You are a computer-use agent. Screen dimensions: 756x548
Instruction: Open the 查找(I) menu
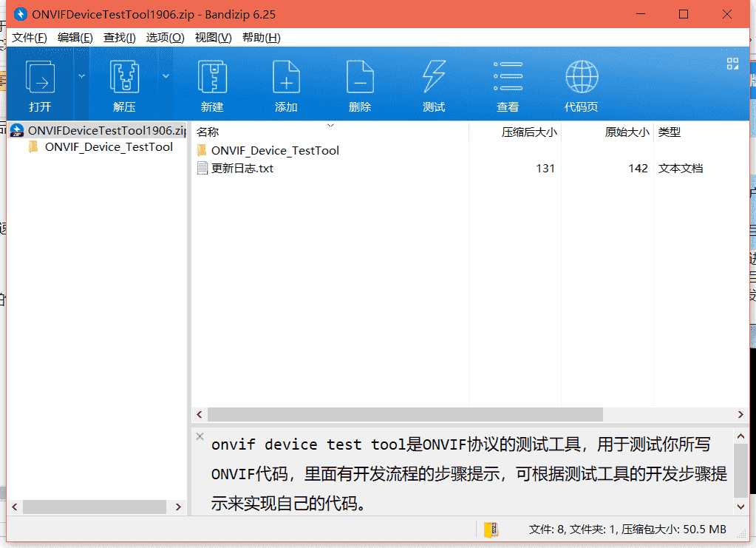(119, 38)
